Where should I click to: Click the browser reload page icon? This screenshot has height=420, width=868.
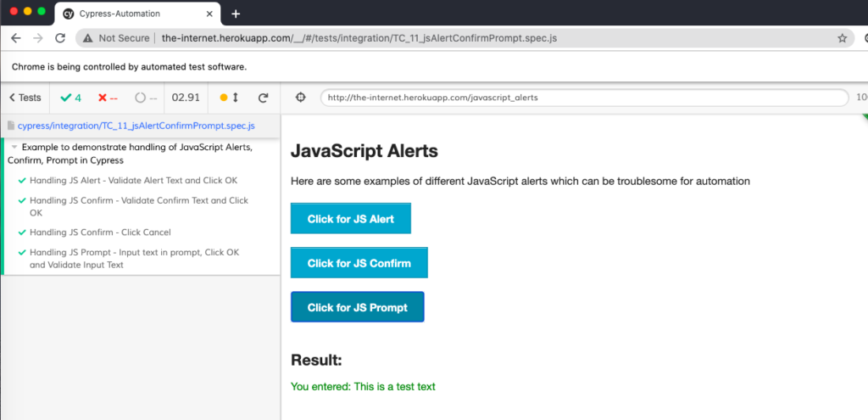point(60,38)
